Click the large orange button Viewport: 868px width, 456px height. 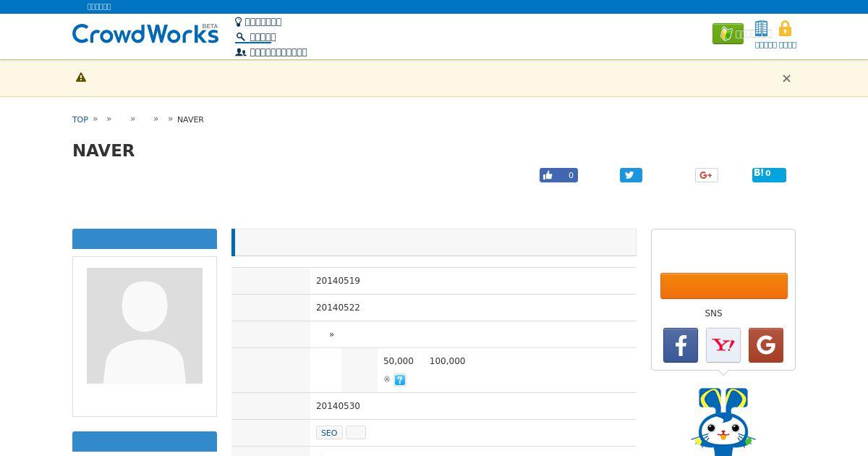coord(724,286)
